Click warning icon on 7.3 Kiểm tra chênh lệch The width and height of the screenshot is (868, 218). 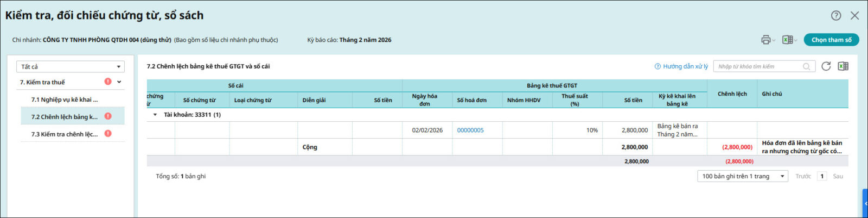pyautogui.click(x=108, y=134)
